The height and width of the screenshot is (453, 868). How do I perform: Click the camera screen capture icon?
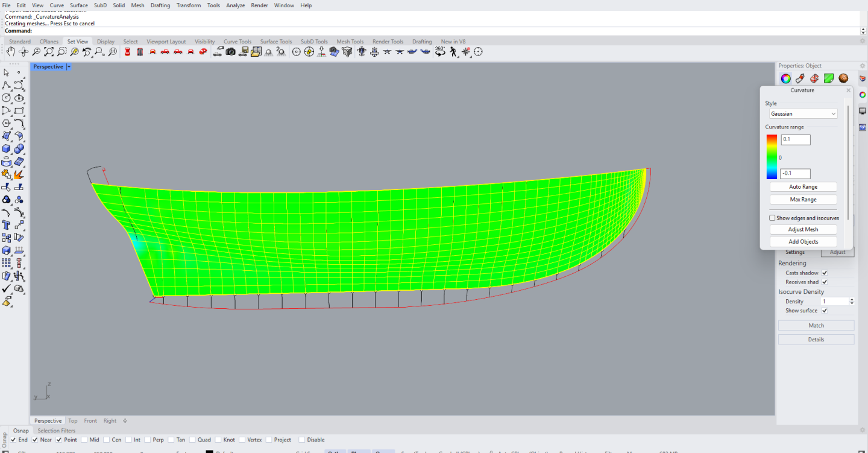click(231, 52)
